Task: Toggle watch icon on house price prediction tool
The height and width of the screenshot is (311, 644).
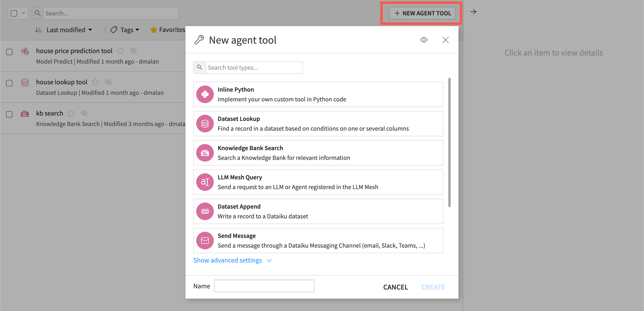Action: pos(133,51)
